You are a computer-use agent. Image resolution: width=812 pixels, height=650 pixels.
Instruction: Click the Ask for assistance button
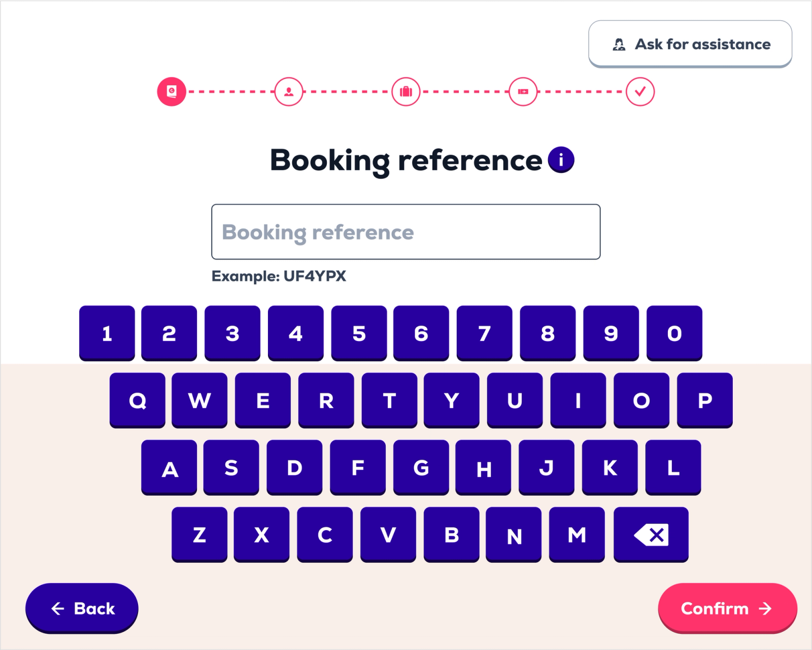690,44
